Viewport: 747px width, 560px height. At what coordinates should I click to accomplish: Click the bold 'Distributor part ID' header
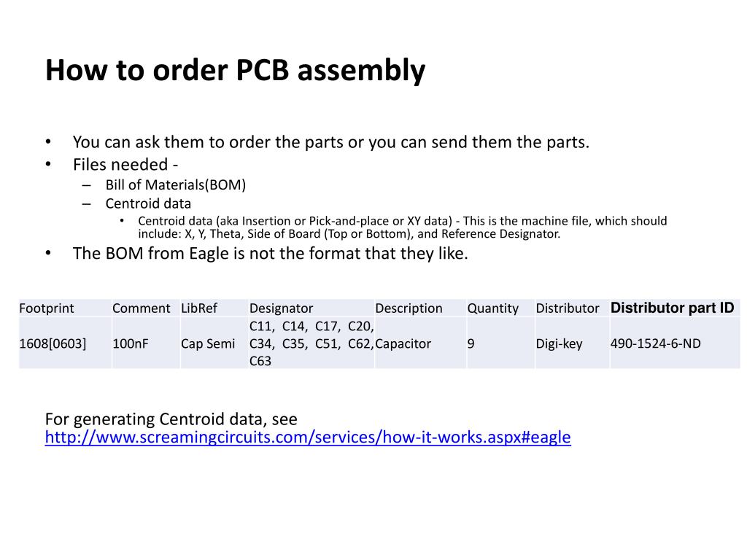pos(672,308)
